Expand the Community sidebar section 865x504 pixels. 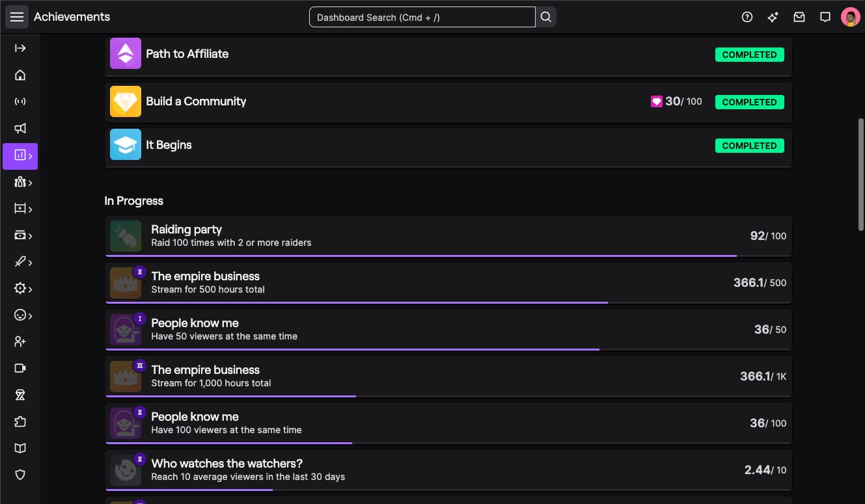point(21,182)
